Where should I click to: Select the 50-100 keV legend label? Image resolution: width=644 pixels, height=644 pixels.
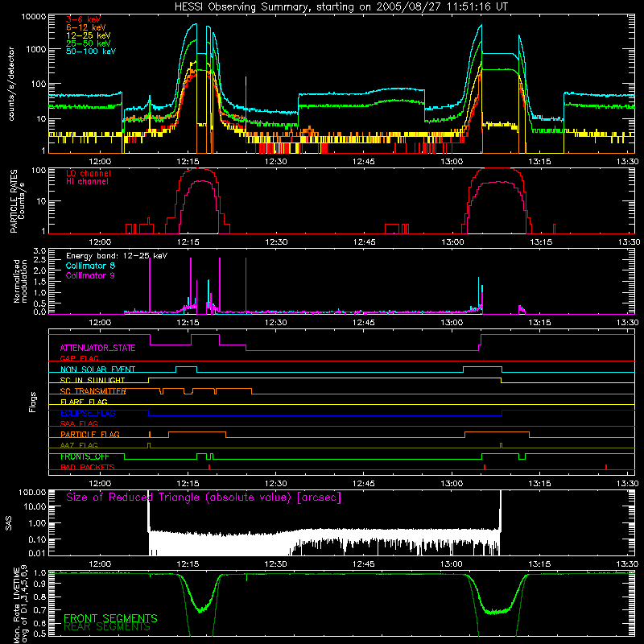91,52
